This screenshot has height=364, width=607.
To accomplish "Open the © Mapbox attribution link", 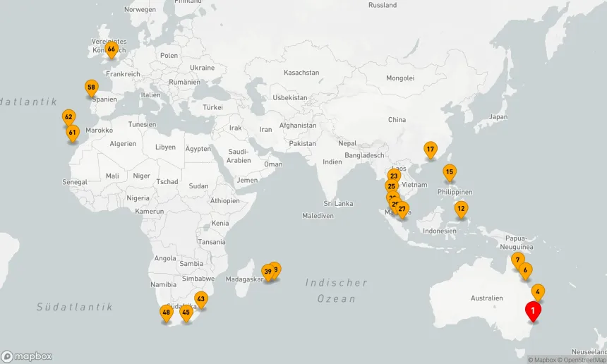I will click(541, 360).
